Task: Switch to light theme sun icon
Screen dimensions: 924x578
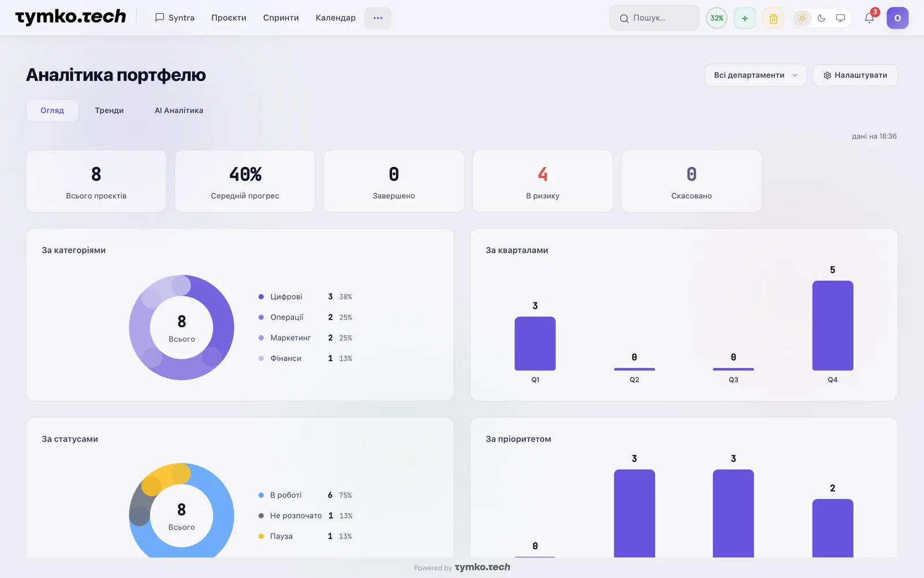Action: coord(802,18)
